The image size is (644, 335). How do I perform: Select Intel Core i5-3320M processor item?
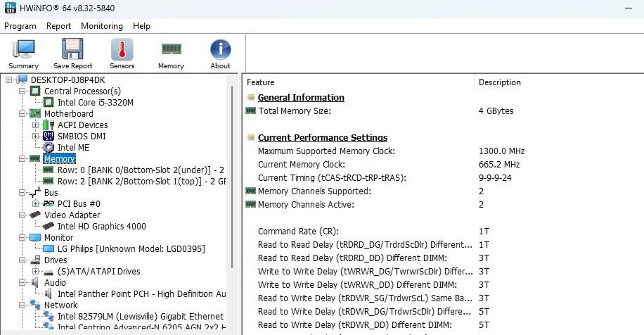tap(95, 103)
